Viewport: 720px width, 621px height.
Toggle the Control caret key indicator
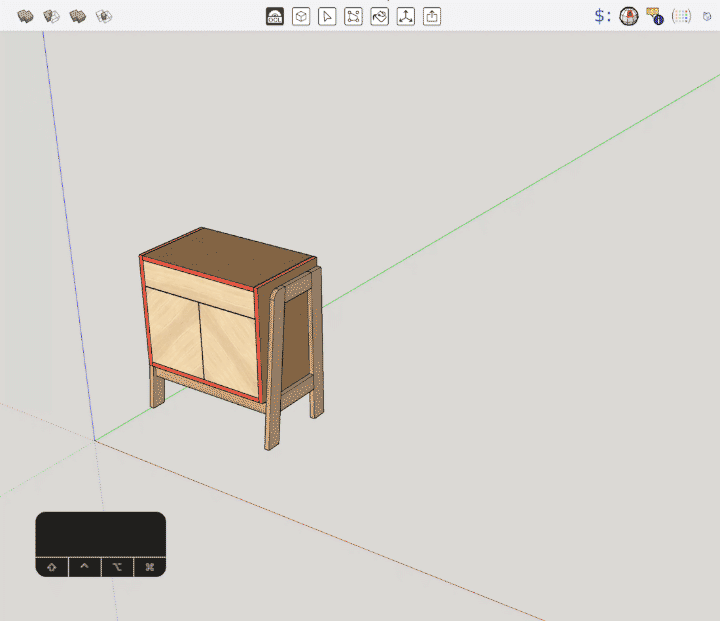point(84,567)
